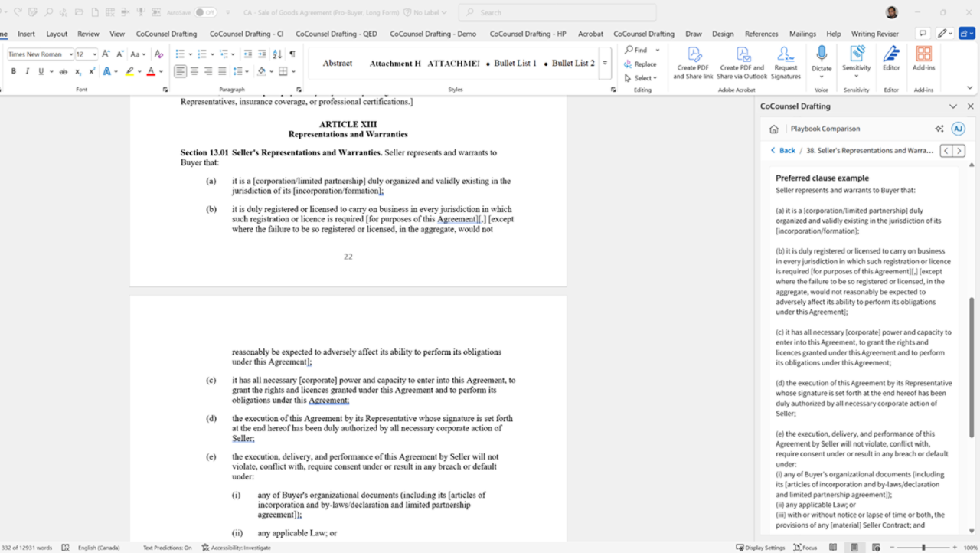This screenshot has height=553, width=980.
Task: Click Create PDF and Share link
Action: (693, 63)
